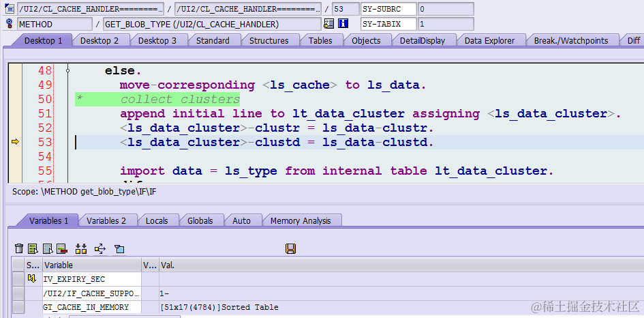The width and height of the screenshot is (644, 318).
Task: Click the yellow current-line arrow at line 53
Action: [15, 142]
